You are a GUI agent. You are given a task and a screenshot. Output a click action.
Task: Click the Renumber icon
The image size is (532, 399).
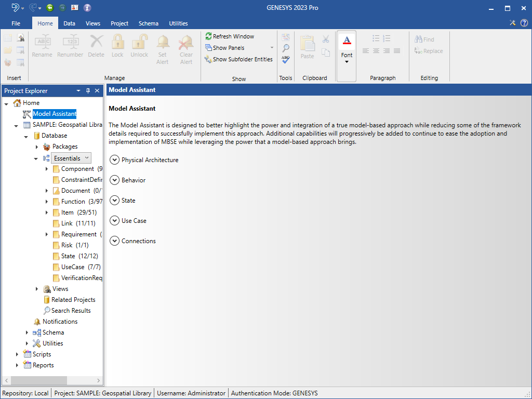pyautogui.click(x=70, y=42)
